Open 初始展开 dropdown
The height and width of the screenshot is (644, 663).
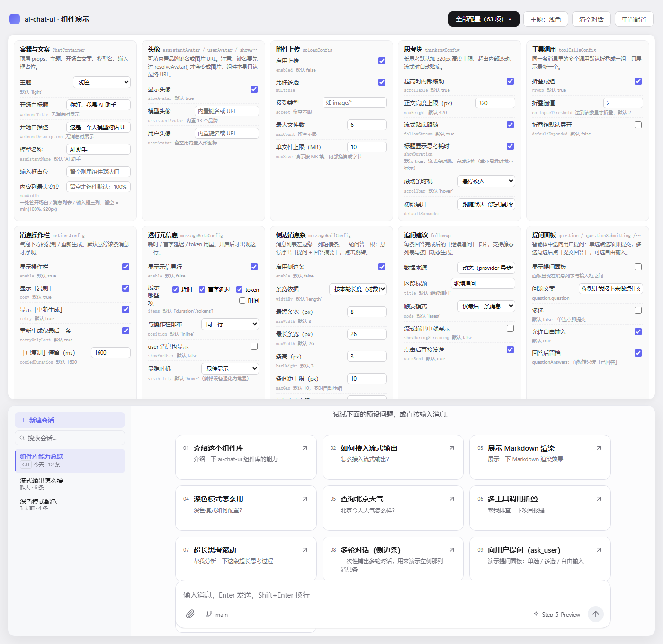click(486, 204)
